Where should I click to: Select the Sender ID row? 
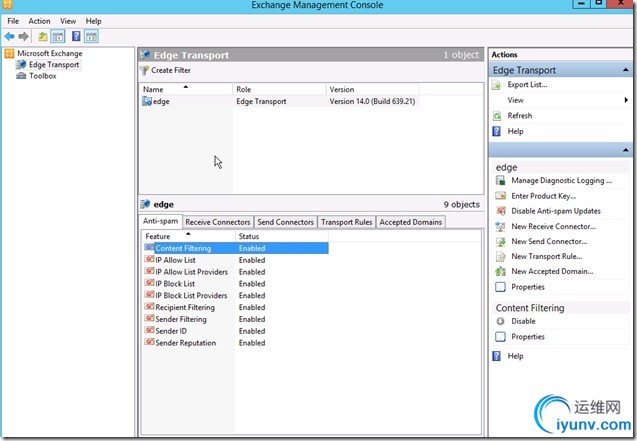236,331
